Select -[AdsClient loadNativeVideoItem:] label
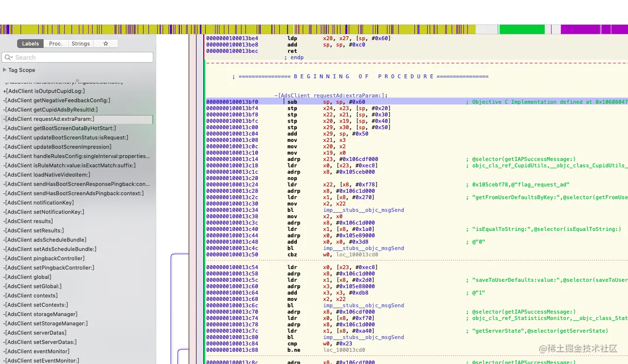Screen dimensions: 628x364 point(47,175)
